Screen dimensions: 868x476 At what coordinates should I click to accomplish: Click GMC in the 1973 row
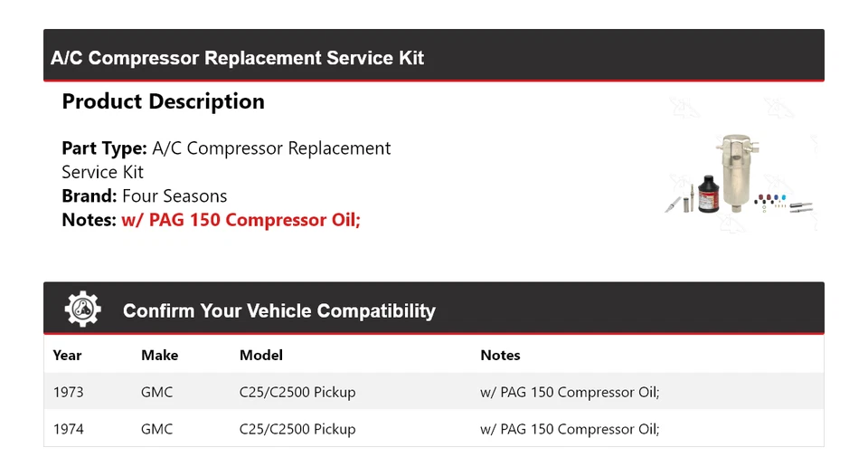click(156, 392)
